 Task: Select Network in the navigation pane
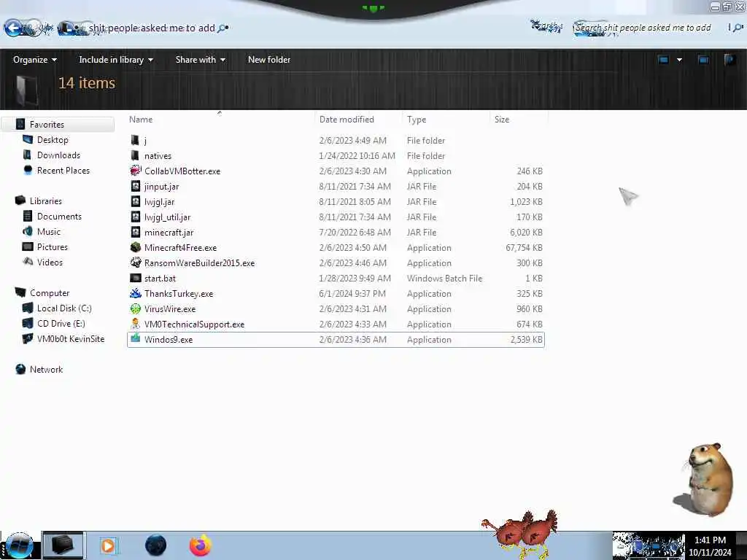point(46,369)
